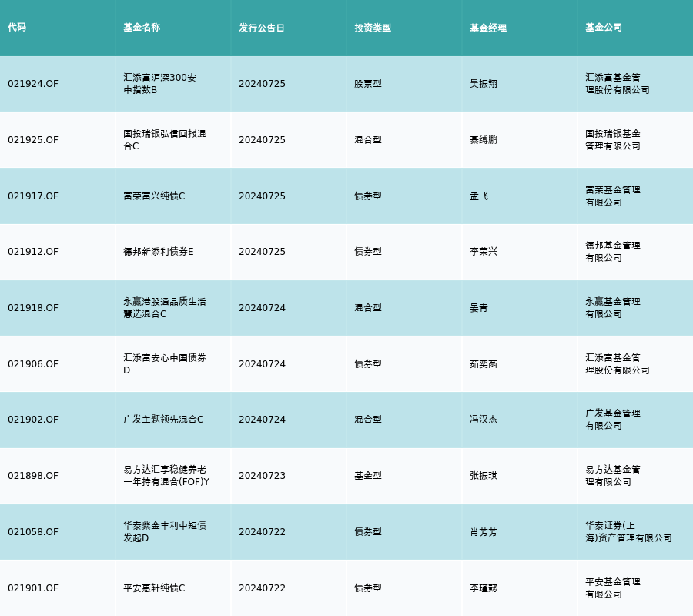This screenshot has width=693, height=616.
Task: Click company 广发基金管理有限公司
Action: [x=613, y=420]
